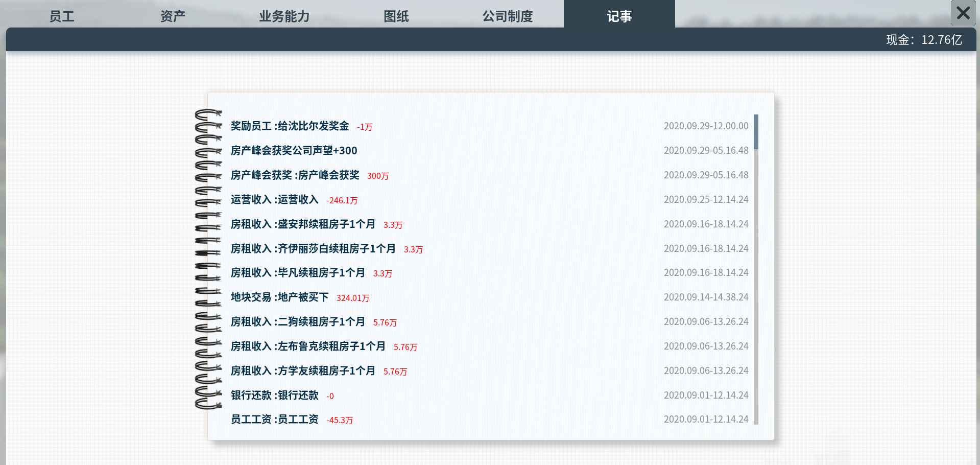The image size is (980, 465).
Task: Close the company panel with X
Action: (x=963, y=13)
